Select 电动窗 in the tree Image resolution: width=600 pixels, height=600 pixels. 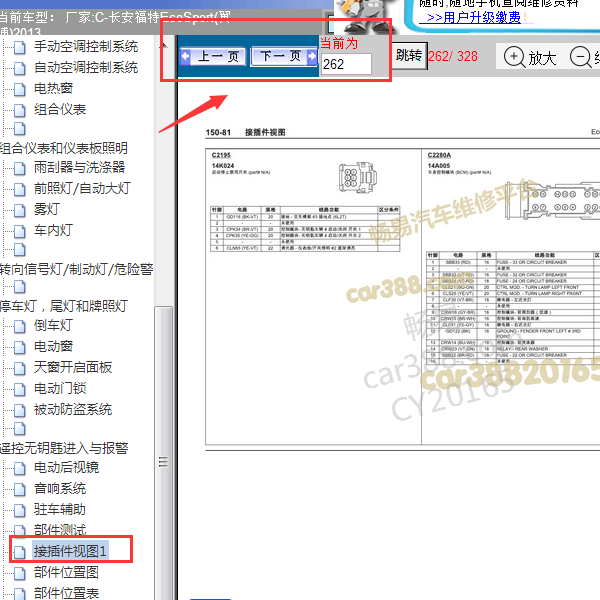click(x=53, y=346)
